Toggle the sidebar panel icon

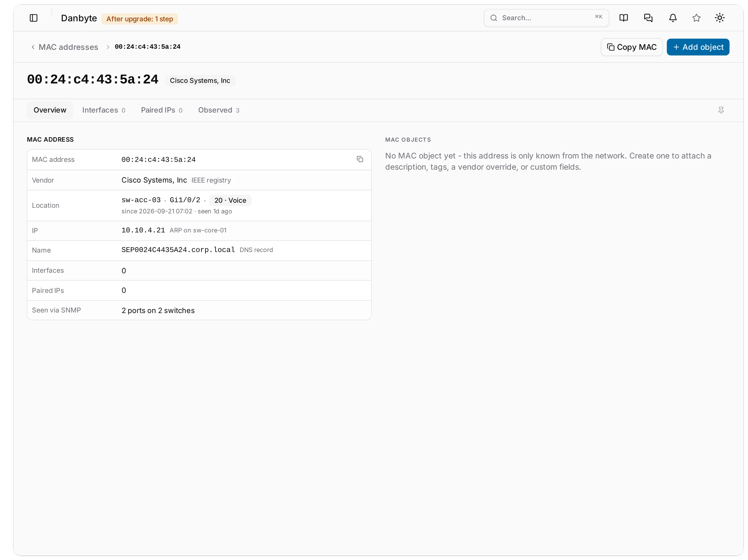click(x=33, y=18)
